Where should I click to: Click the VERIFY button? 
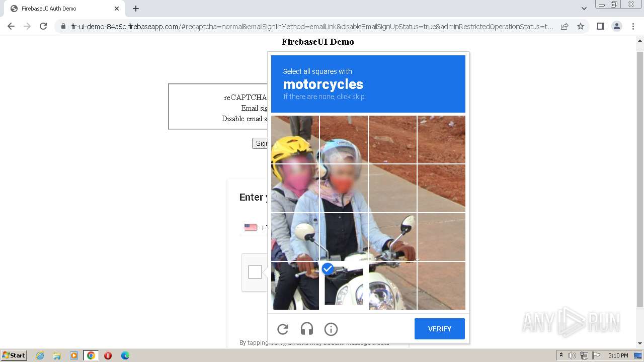(440, 329)
